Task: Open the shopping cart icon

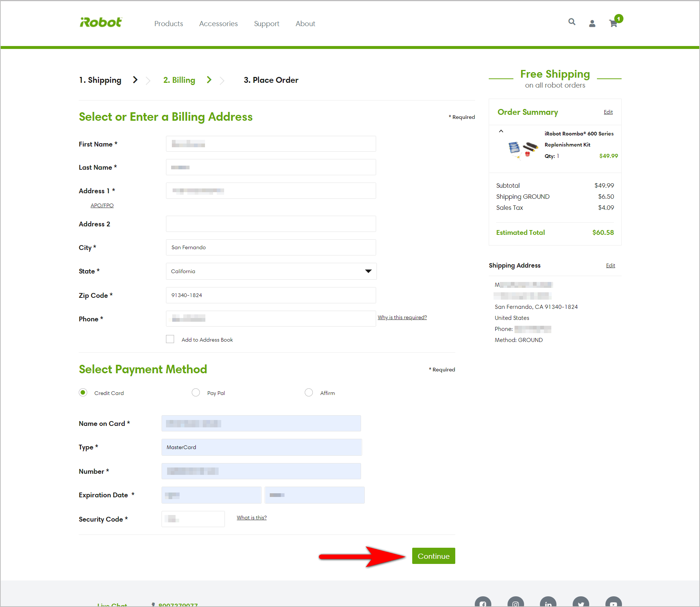Action: click(614, 23)
